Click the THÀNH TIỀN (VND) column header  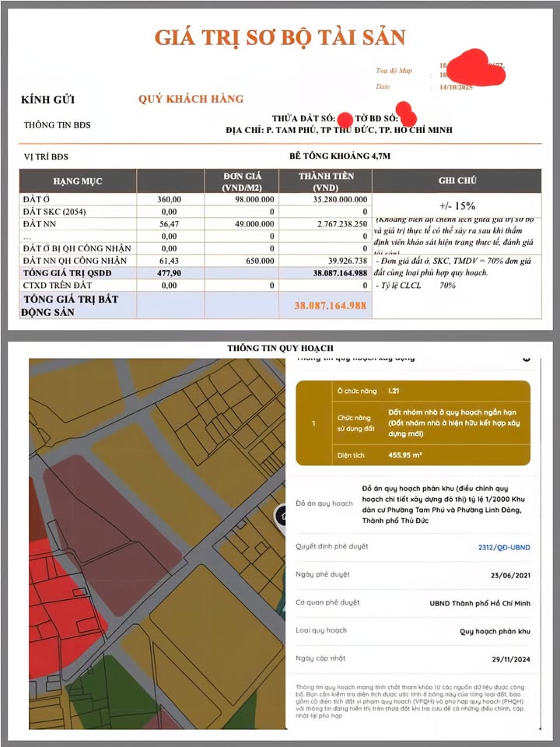tap(326, 181)
